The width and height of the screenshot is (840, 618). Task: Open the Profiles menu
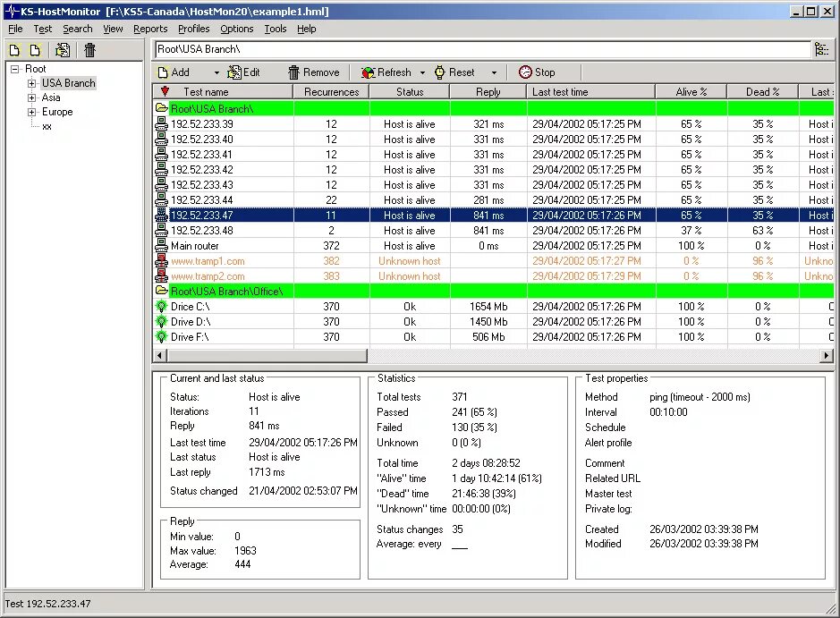(192, 28)
